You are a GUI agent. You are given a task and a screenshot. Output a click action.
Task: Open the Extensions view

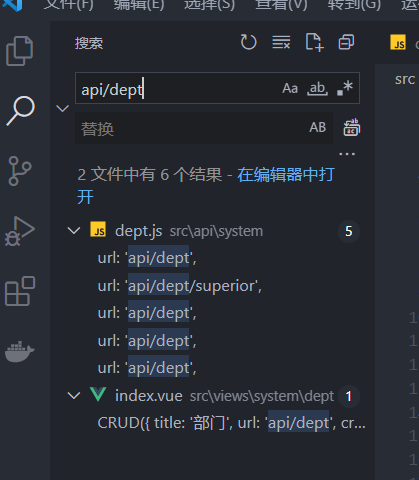20,291
